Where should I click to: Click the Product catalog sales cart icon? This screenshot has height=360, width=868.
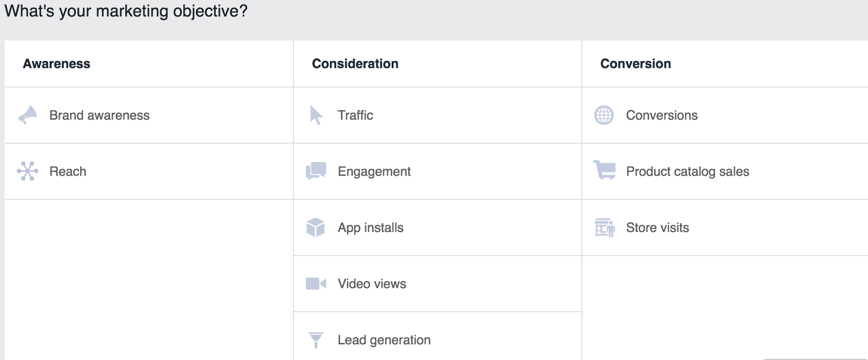(605, 170)
